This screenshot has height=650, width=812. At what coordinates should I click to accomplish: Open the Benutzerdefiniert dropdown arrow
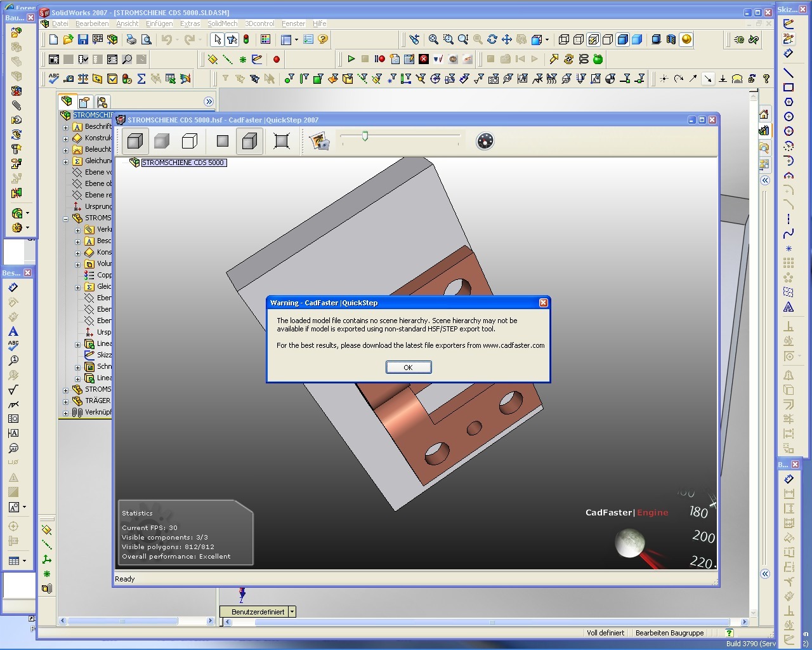(x=292, y=612)
